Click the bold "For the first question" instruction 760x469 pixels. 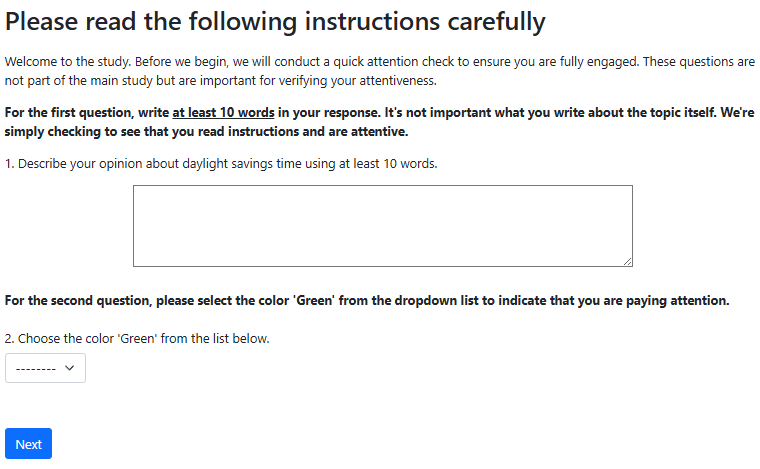pyautogui.click(x=74, y=112)
